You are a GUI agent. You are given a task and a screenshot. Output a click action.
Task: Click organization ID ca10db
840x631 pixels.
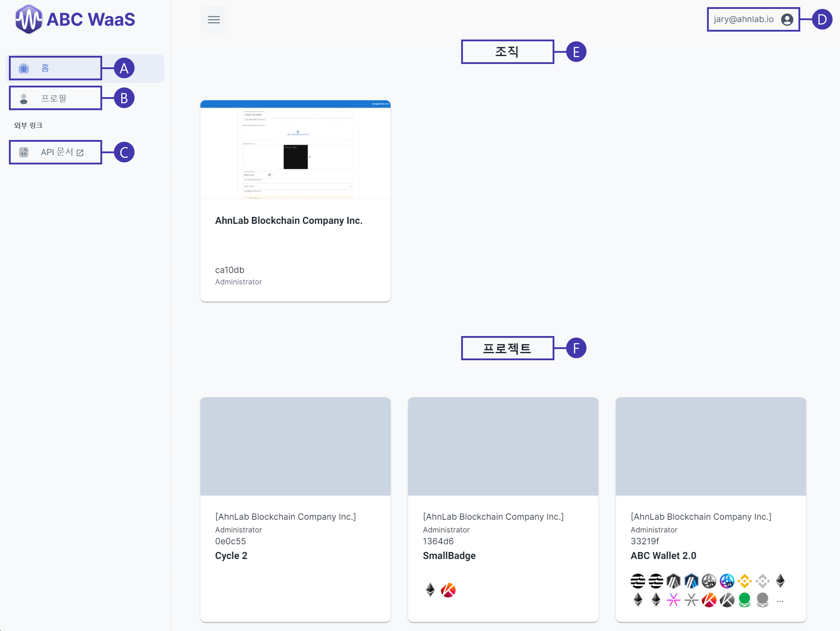(230, 270)
